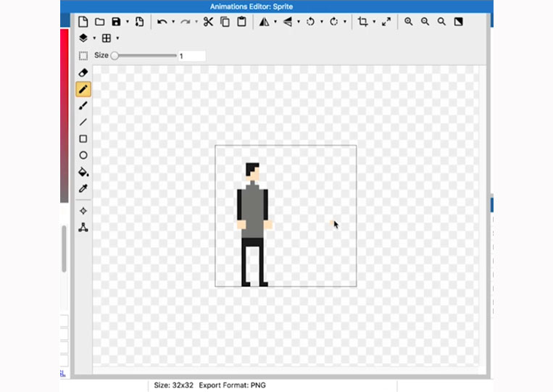Create a new image with the New icon
This screenshot has width=553, height=392.
(x=83, y=22)
